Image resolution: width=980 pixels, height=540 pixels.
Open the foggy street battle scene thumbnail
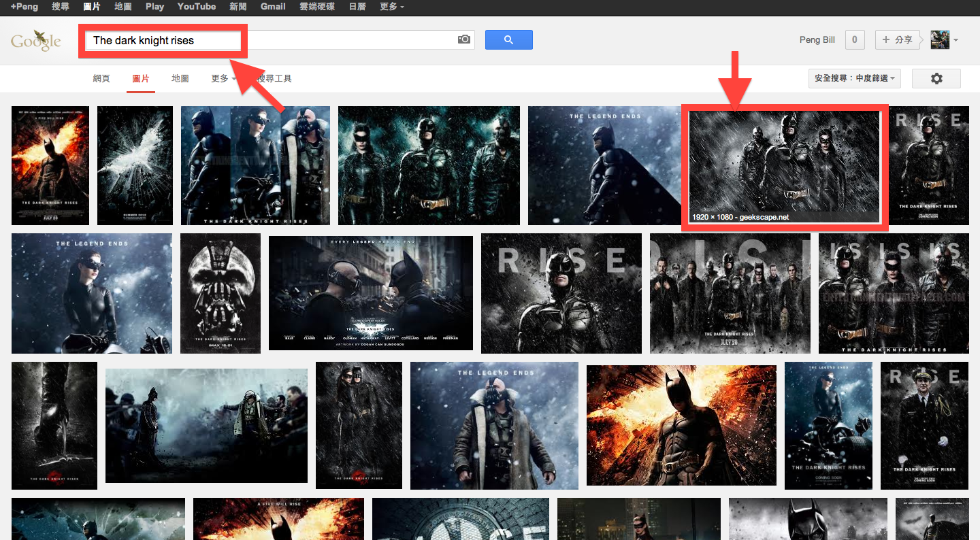click(206, 426)
